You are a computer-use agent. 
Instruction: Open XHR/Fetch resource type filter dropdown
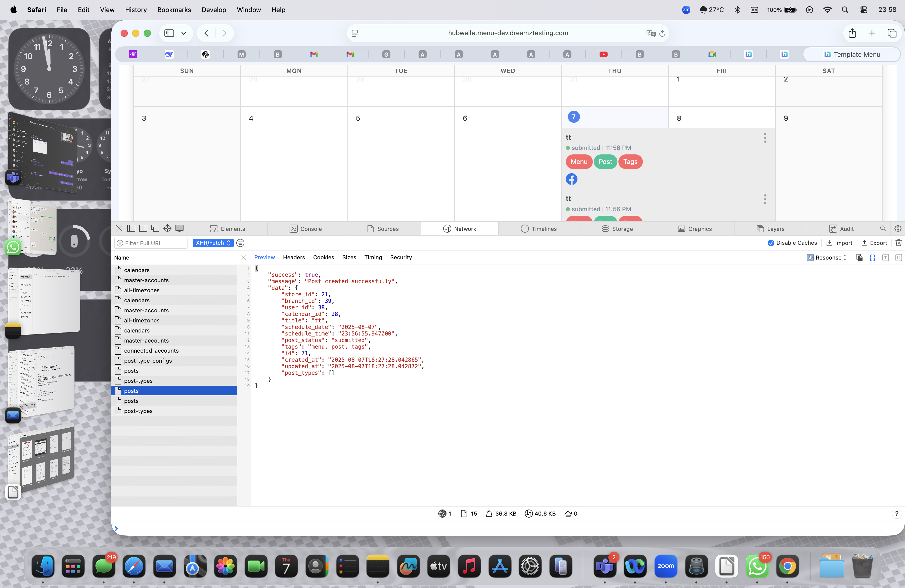point(213,243)
